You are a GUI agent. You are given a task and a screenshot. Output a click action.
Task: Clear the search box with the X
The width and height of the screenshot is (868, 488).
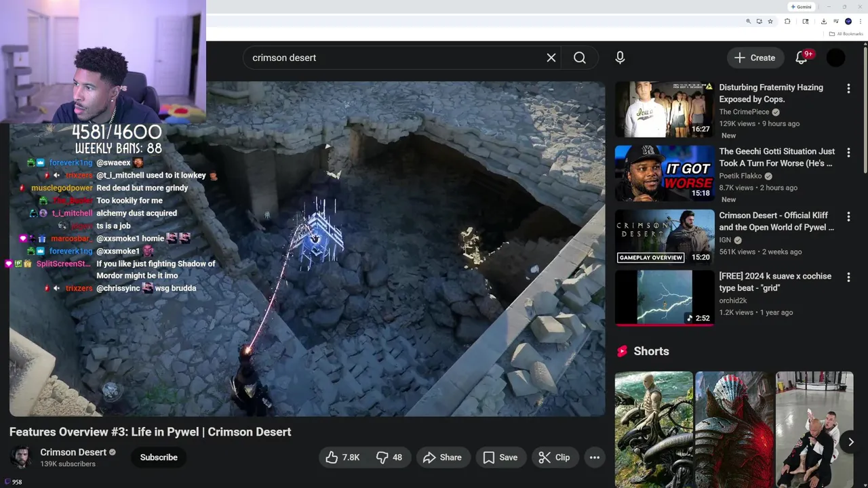(551, 58)
